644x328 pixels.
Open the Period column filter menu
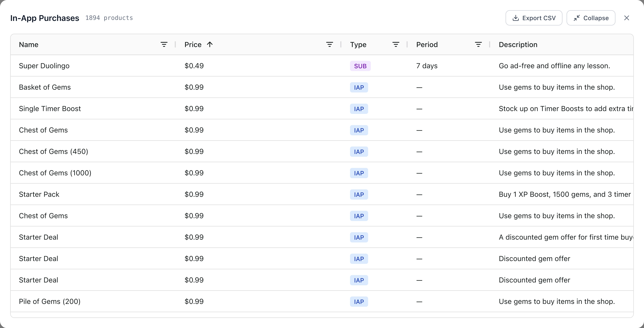point(478,45)
